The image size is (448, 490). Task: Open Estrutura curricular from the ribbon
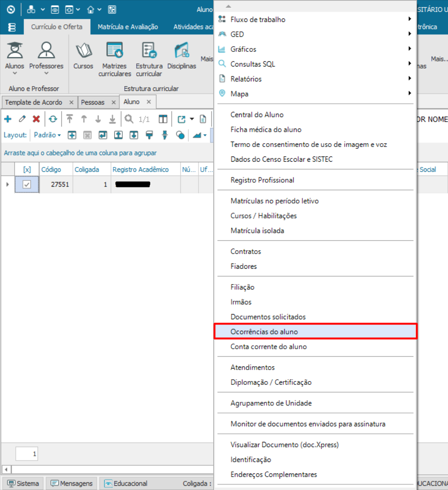click(149, 59)
